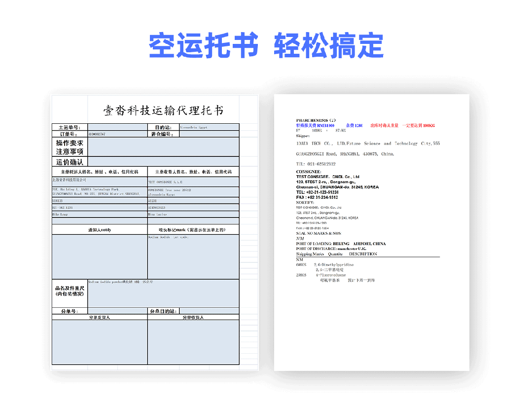
Task: Click the 'Quantity' column heading
Action: tap(335, 254)
